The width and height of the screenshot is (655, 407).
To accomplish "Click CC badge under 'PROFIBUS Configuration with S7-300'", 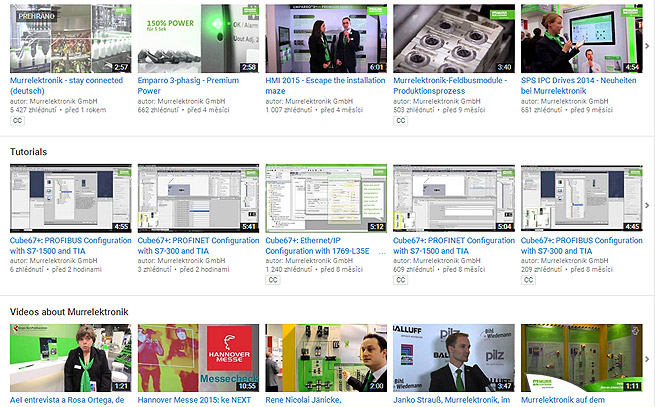I will (x=528, y=280).
